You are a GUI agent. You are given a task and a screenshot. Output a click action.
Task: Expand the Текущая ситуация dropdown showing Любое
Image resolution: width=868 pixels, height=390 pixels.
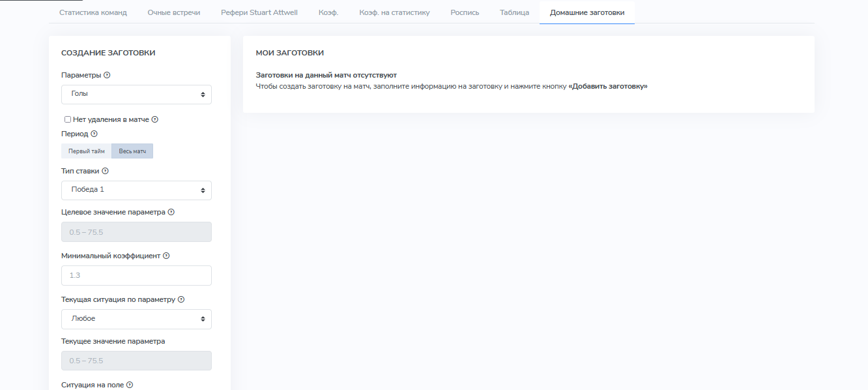coord(136,319)
